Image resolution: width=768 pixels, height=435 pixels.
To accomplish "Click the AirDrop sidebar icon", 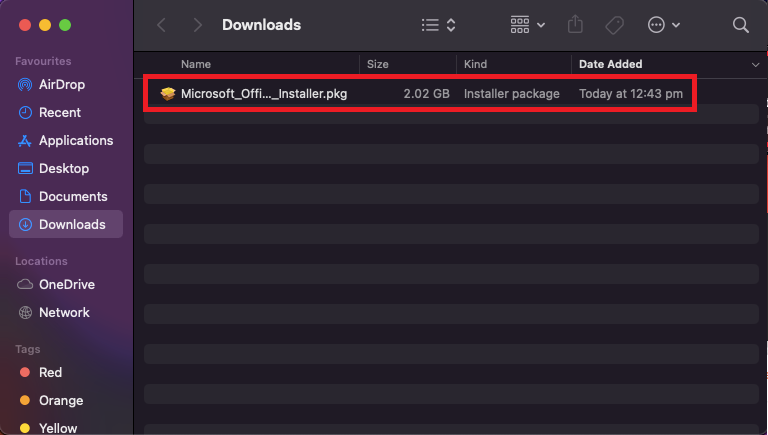I will [25, 85].
